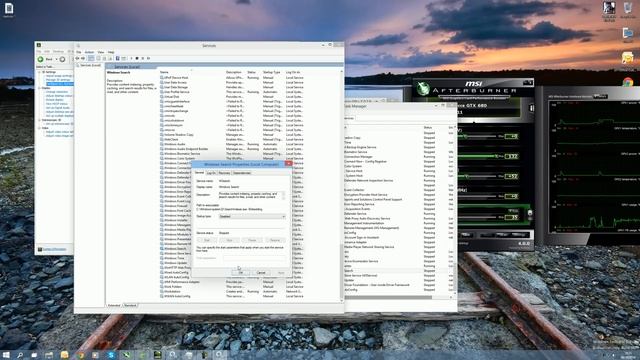This screenshot has width=640, height=360.
Task: Click the Start parameters input field
Action: click(254, 258)
